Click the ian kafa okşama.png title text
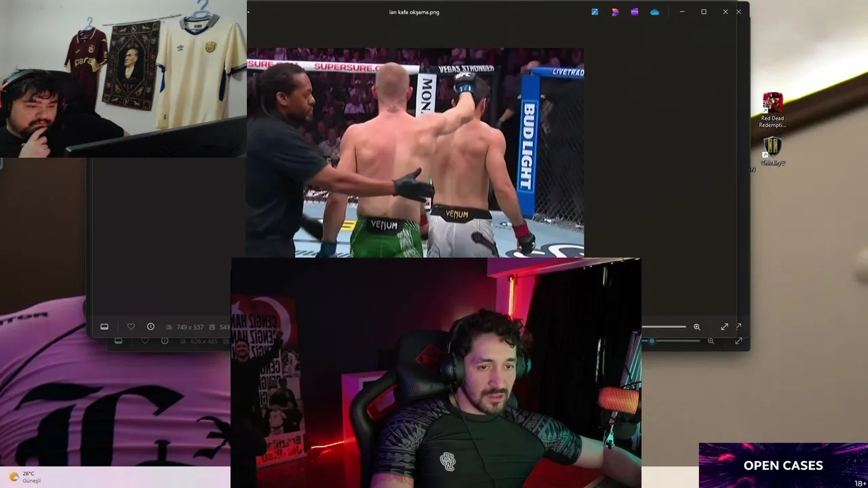868x488 pixels. click(414, 12)
